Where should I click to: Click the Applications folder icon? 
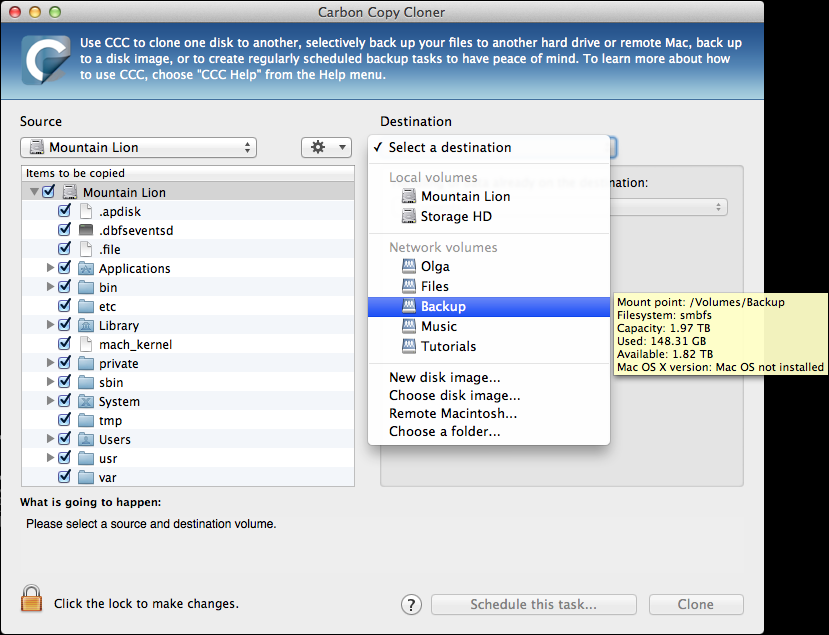86,269
